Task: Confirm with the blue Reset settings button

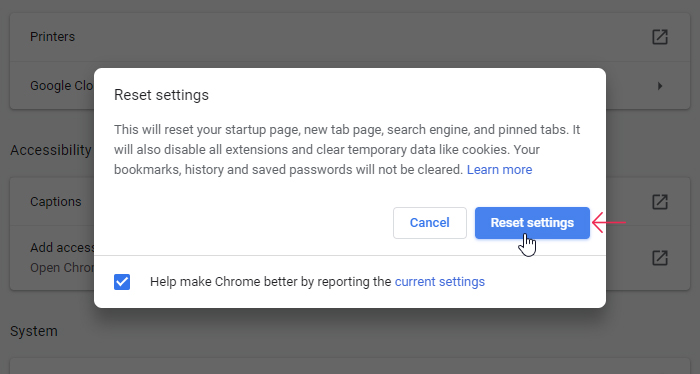Action: pos(532,223)
